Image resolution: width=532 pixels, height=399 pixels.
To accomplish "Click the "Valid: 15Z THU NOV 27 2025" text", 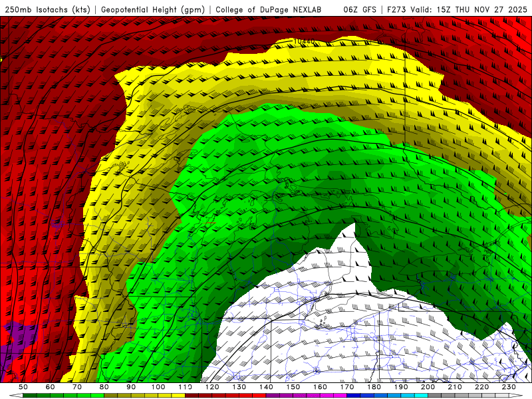I will [x=469, y=10].
